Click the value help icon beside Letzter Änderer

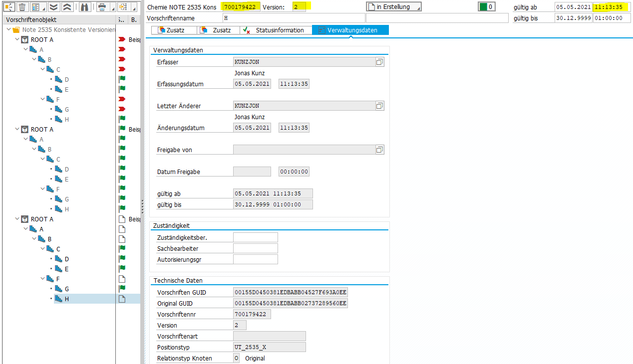coord(379,106)
